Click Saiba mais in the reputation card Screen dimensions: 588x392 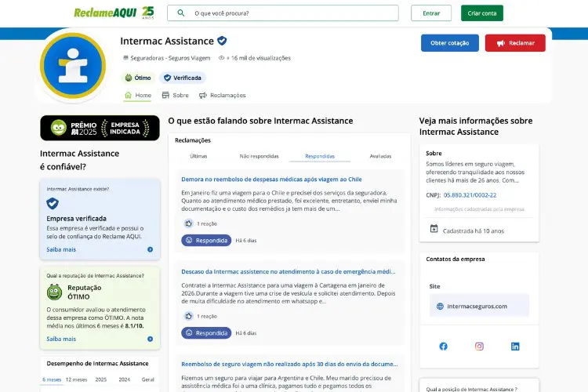61,339
